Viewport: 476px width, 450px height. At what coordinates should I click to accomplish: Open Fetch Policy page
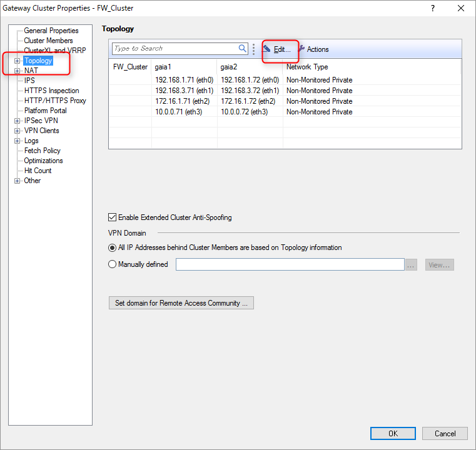tap(42, 151)
